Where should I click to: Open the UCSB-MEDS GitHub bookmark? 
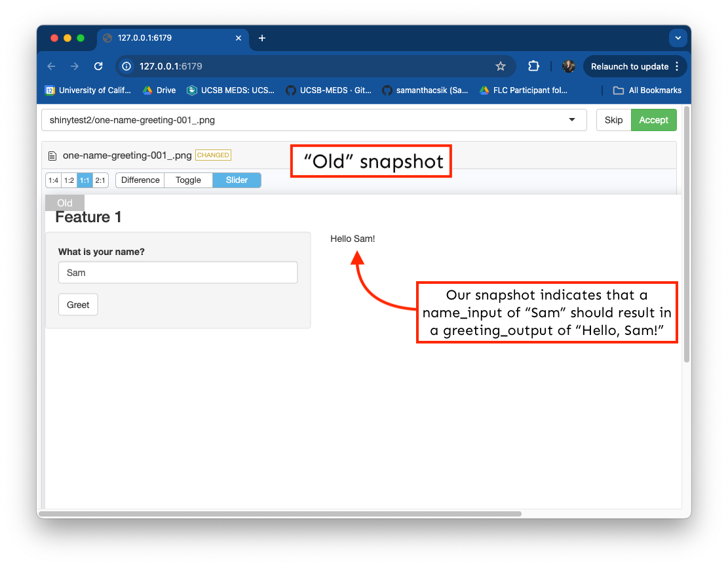[x=329, y=90]
